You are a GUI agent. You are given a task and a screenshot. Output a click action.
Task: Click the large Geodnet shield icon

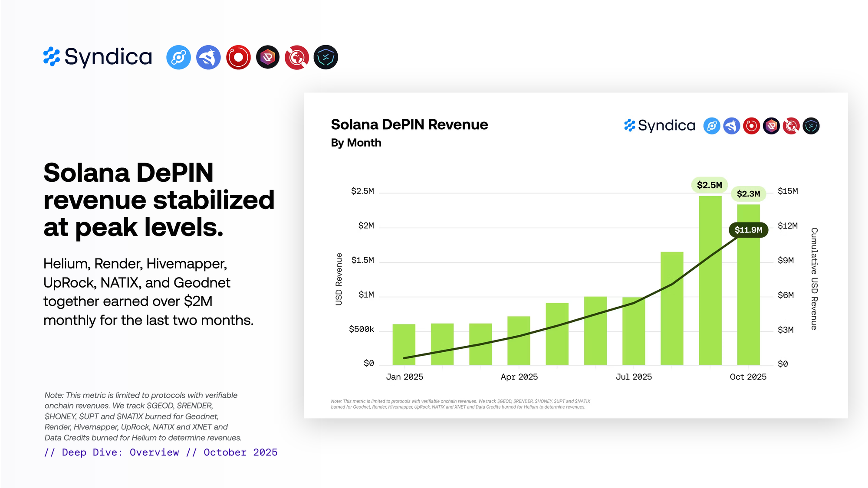tap(326, 57)
